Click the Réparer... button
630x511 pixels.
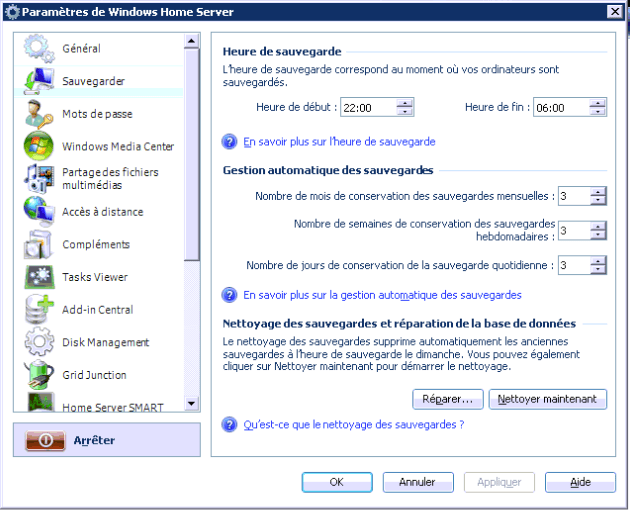448,399
